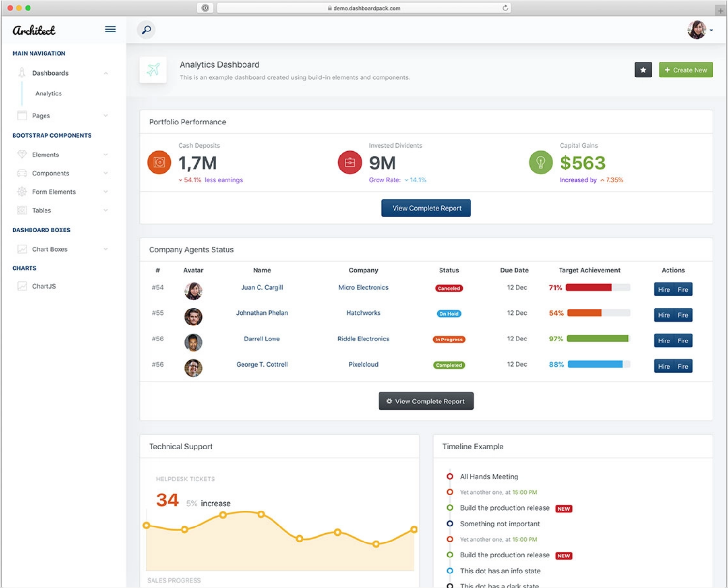Screen dimensions: 728x588
Task: Click the On Hold status badge
Action: pos(449,314)
